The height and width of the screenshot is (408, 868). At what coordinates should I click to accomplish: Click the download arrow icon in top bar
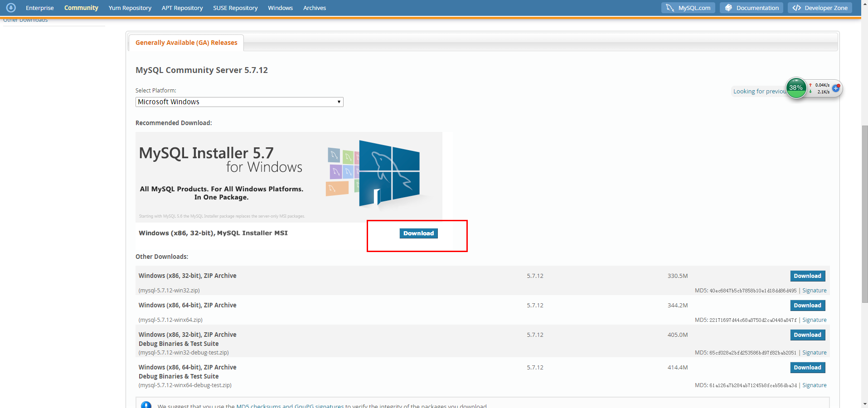coord(11,8)
